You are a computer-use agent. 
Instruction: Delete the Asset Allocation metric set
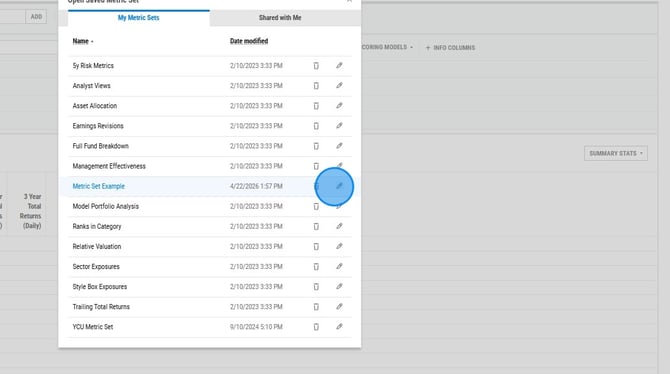pyautogui.click(x=316, y=106)
